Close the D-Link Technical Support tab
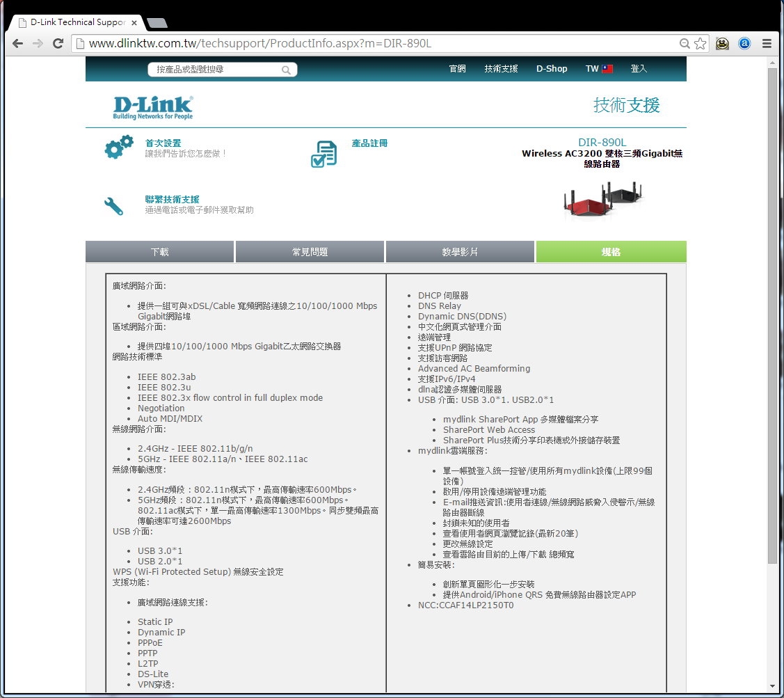 click(x=134, y=22)
